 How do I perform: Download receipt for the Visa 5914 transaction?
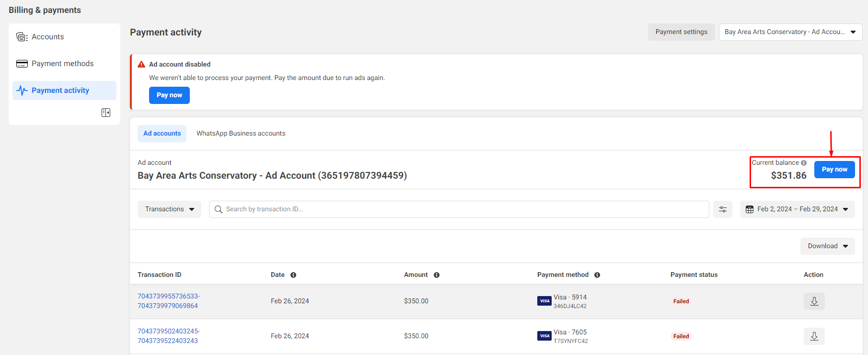click(814, 301)
